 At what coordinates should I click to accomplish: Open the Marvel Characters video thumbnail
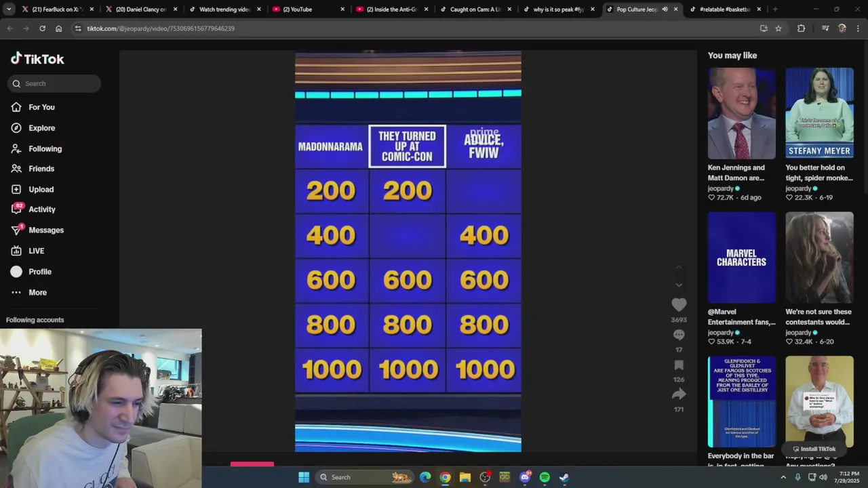(741, 258)
